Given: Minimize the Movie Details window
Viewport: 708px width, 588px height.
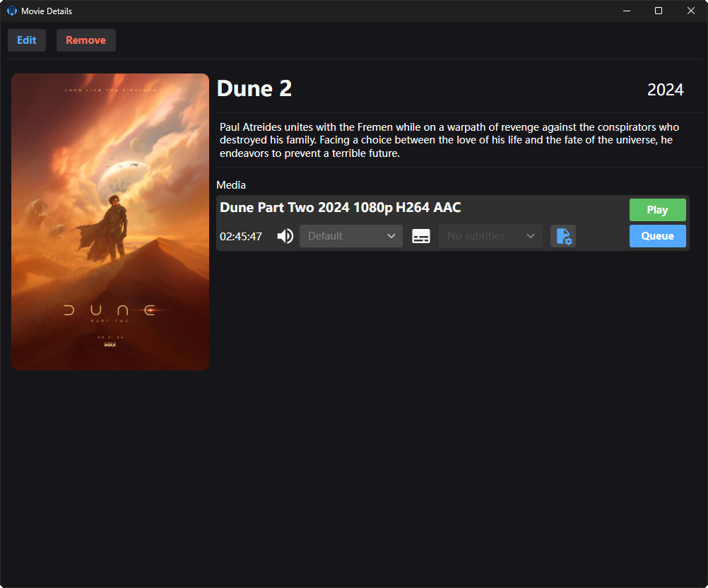Looking at the screenshot, I should tap(627, 11).
